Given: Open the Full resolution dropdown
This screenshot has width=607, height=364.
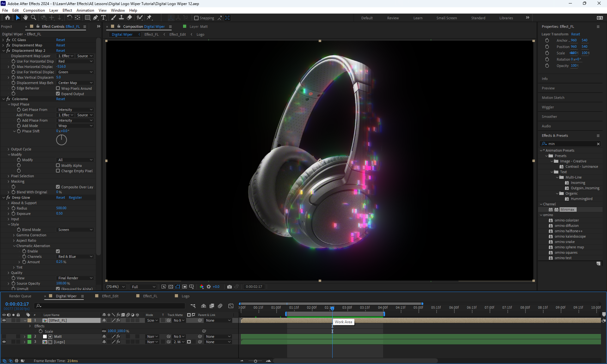Looking at the screenshot, I should coord(144,287).
